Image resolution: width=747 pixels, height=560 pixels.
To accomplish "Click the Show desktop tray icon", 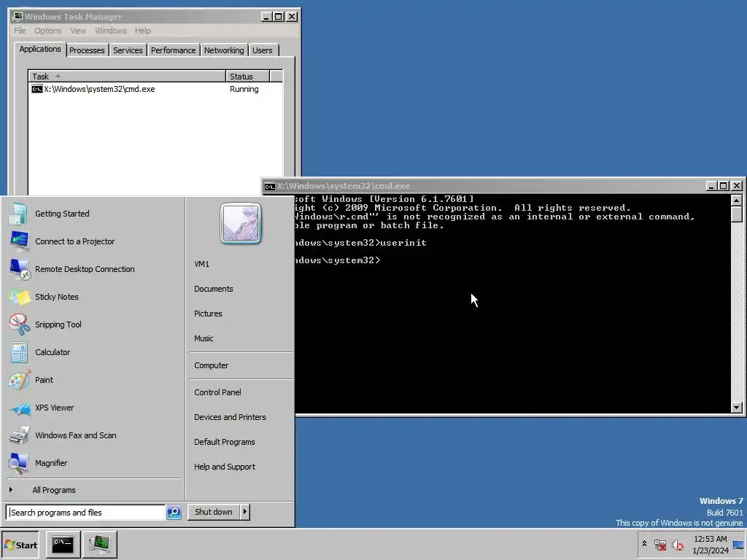I will pyautogui.click(x=738, y=545).
